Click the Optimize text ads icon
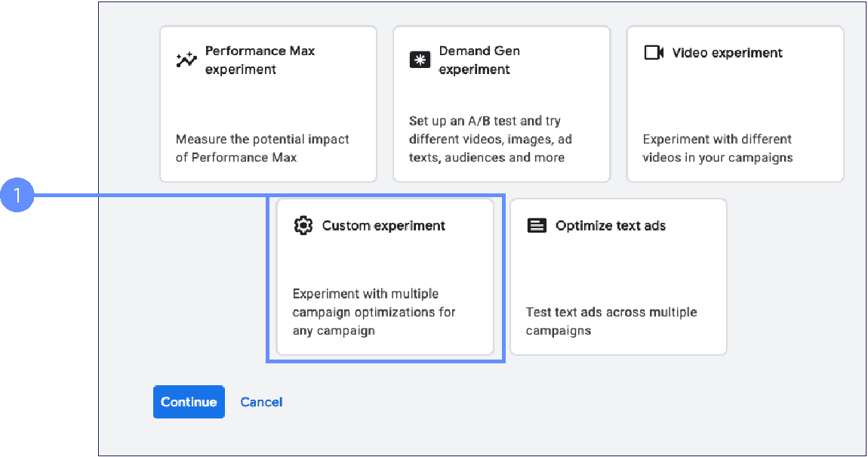Screen dimensions: 868x457 point(537,226)
